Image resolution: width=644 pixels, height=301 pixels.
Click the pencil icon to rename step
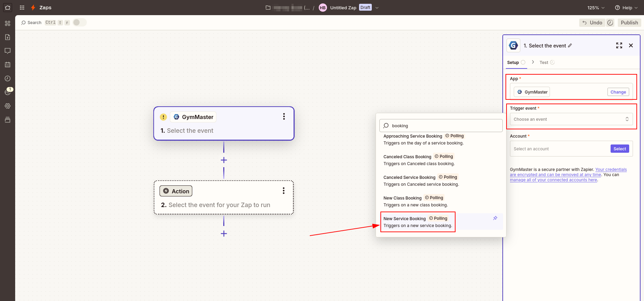point(570,45)
